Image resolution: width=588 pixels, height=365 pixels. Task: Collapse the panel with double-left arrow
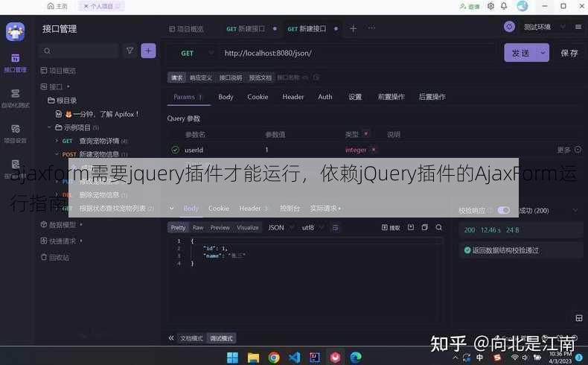pyautogui.click(x=171, y=338)
